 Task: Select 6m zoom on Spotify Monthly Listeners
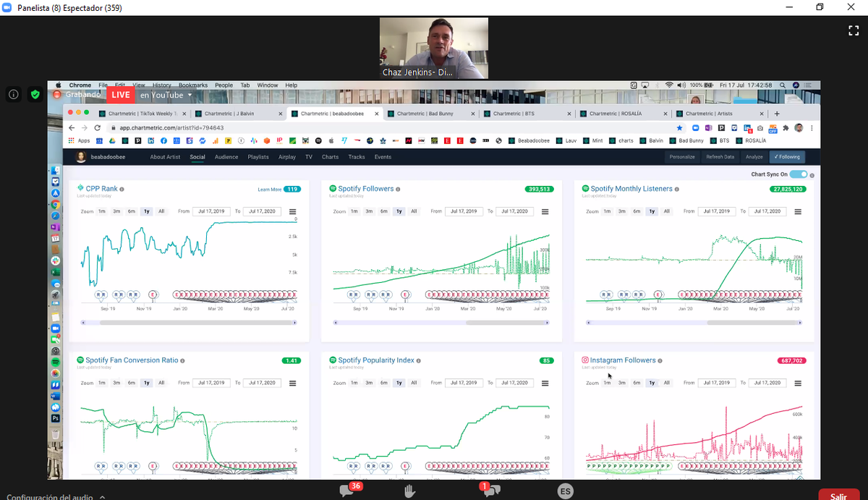point(637,211)
